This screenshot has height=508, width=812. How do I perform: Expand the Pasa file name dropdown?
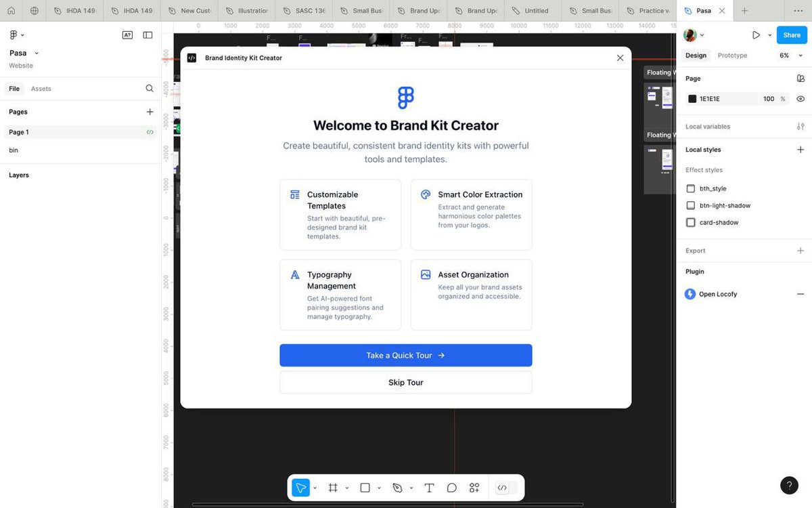(x=37, y=54)
